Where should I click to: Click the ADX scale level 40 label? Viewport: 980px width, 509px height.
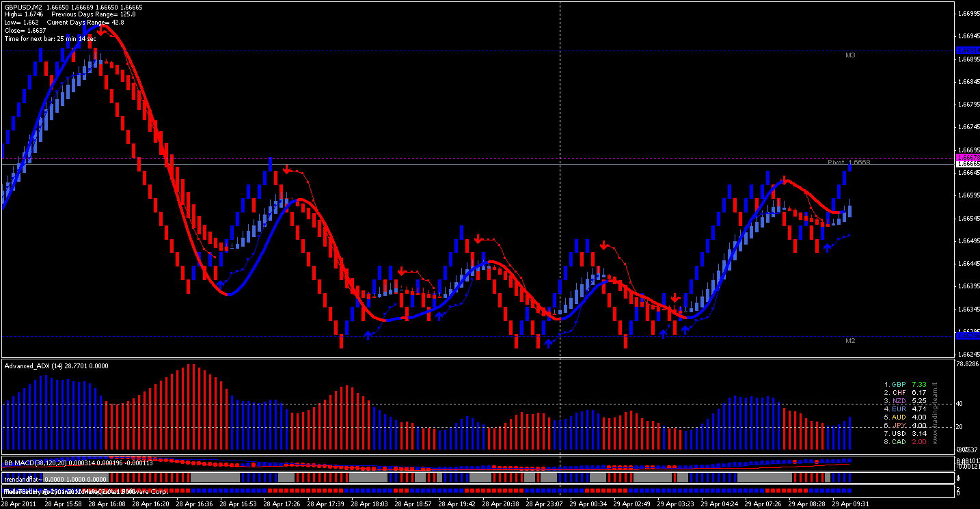[x=959, y=404]
